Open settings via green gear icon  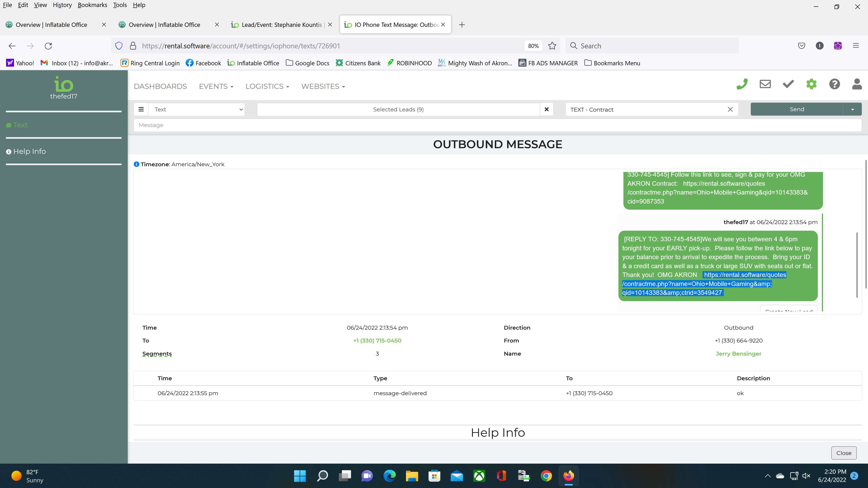[x=811, y=84]
